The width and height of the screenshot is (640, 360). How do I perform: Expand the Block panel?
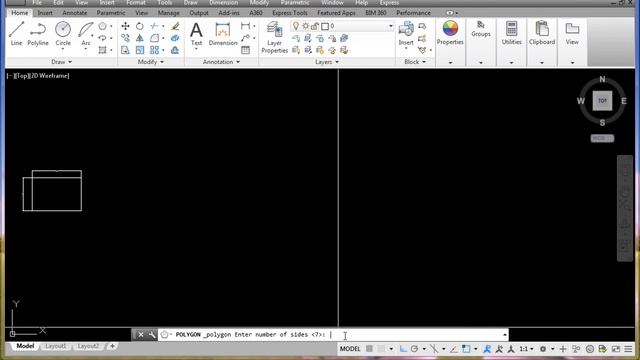415,62
